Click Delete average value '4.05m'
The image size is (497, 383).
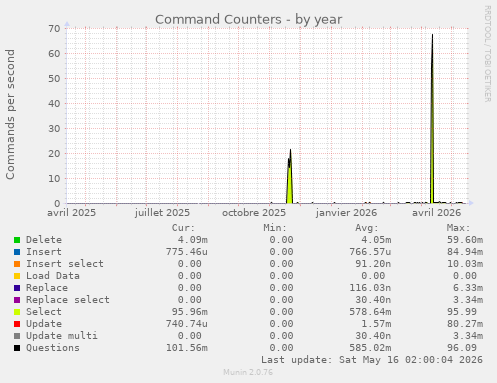click(x=376, y=240)
